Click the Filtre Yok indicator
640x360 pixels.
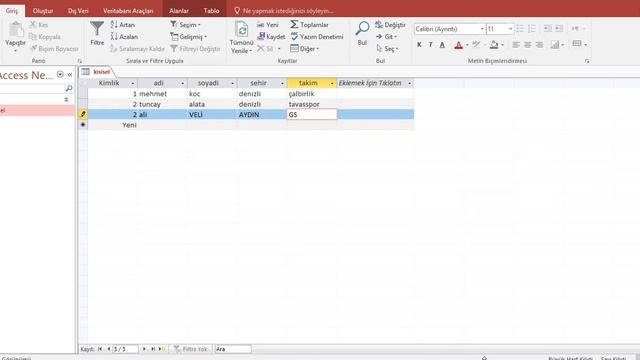pos(191,349)
